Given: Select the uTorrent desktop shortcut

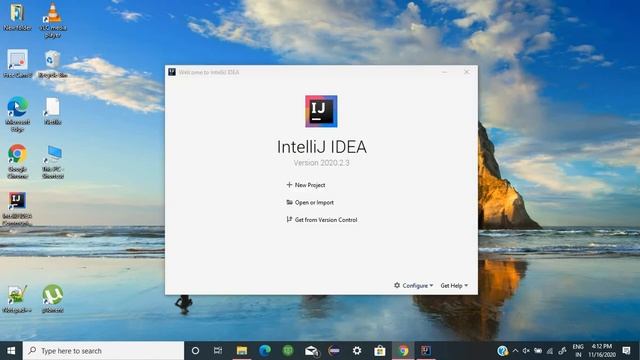Looking at the screenshot, I should pos(53,299).
